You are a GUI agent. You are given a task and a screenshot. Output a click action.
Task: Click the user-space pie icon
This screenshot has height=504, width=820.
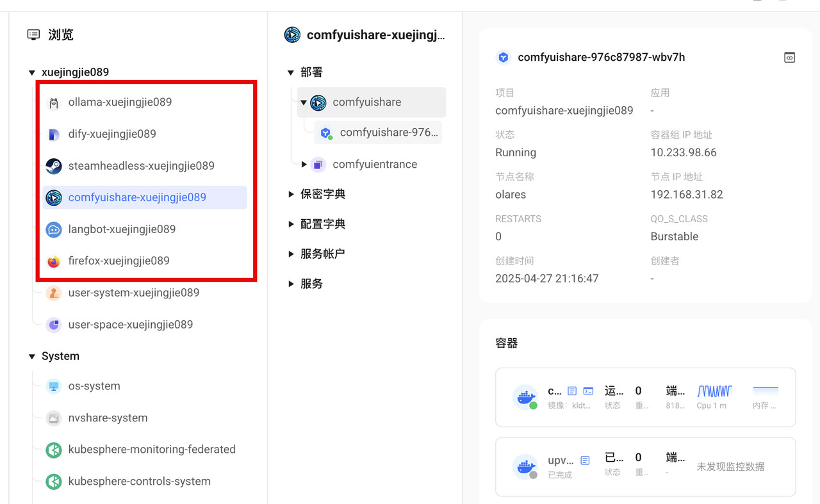coord(54,325)
